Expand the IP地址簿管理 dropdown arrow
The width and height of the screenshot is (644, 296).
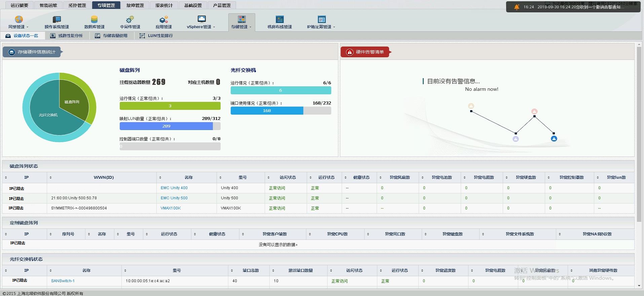coord(334,27)
